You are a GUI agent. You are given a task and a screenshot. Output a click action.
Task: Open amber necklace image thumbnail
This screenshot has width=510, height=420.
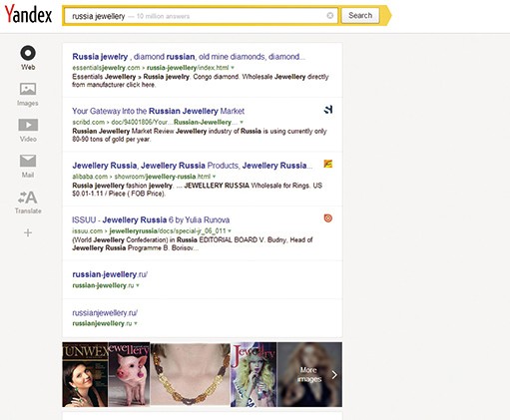(x=191, y=374)
